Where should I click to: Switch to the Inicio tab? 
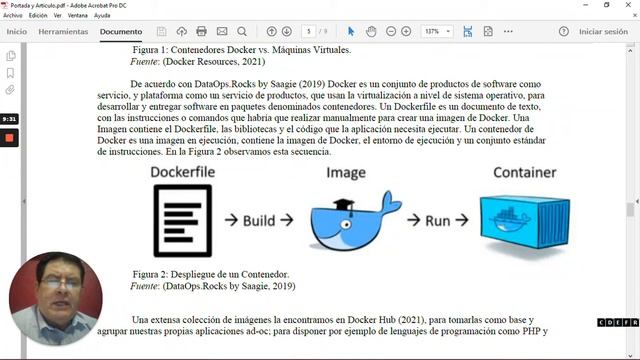[x=17, y=31]
